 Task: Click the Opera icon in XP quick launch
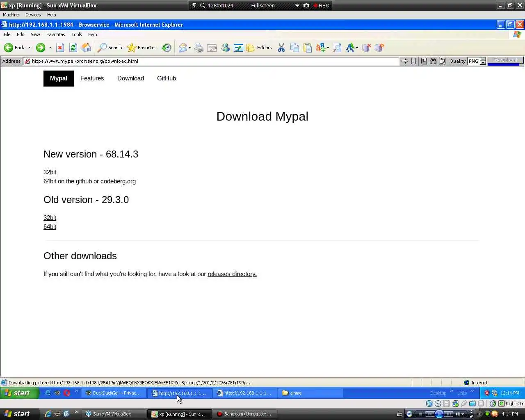[x=67, y=393]
